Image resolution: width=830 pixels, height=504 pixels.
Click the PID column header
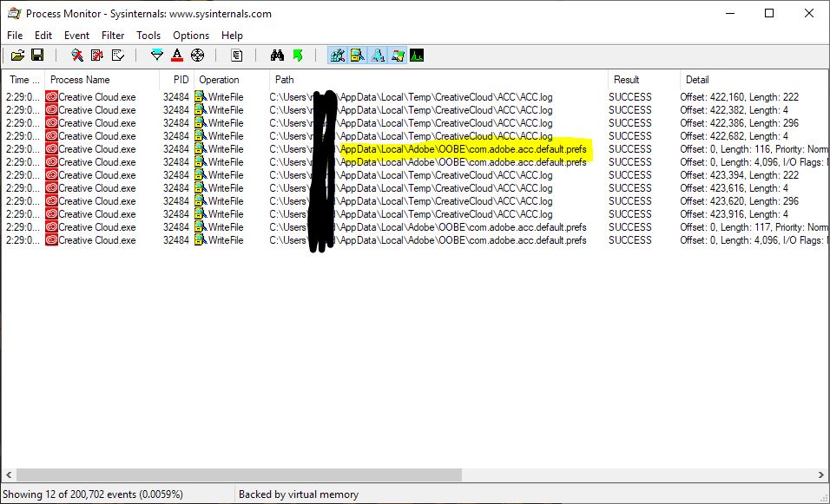click(177, 80)
